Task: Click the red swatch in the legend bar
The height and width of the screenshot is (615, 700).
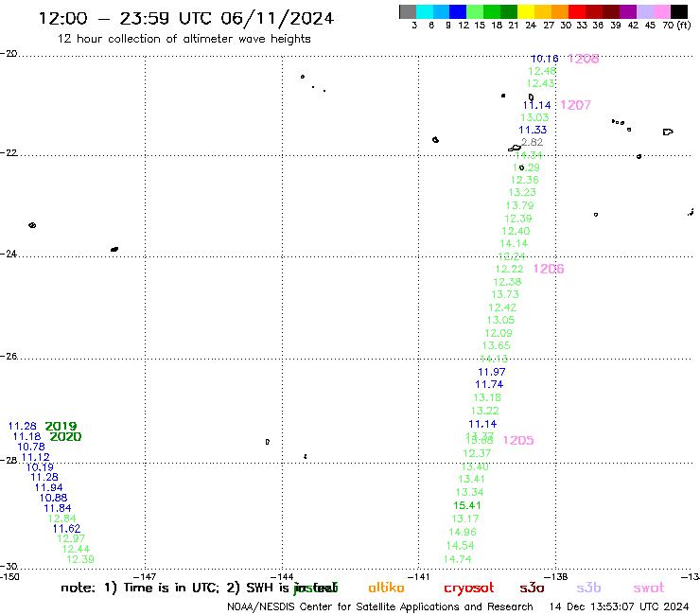Action: (577, 11)
